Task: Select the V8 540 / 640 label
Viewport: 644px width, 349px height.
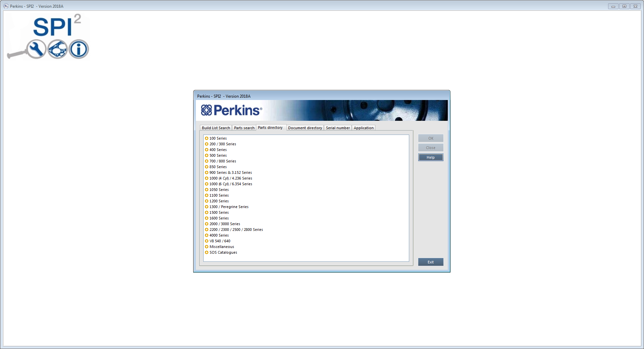Action: (220, 241)
